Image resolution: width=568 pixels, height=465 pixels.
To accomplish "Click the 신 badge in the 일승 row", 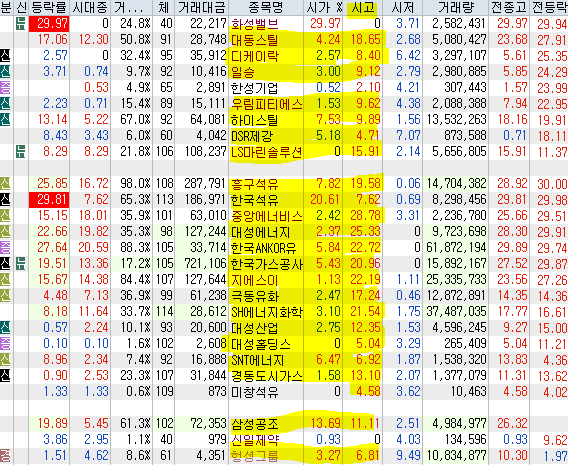I will (5, 72).
